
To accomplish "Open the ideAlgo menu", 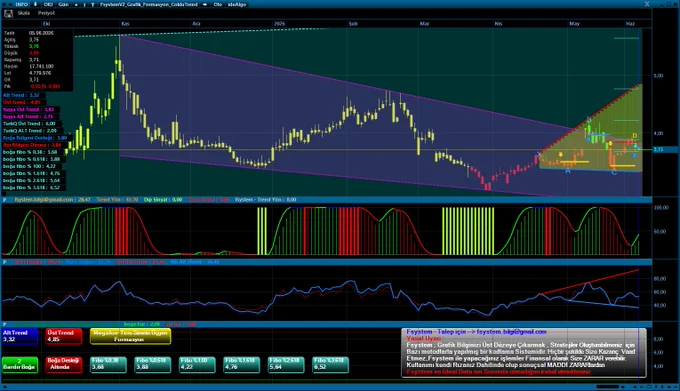I will point(237,4).
